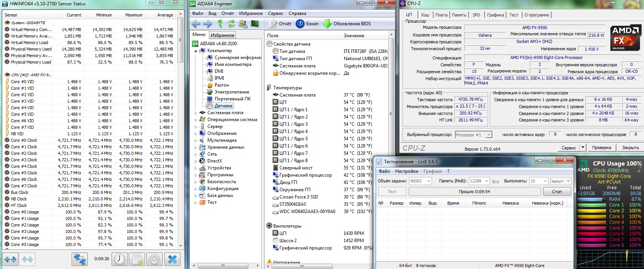This screenshot has height=269, width=644.
Task: Select Датчики sensor item in tree
Action: tap(220, 106)
